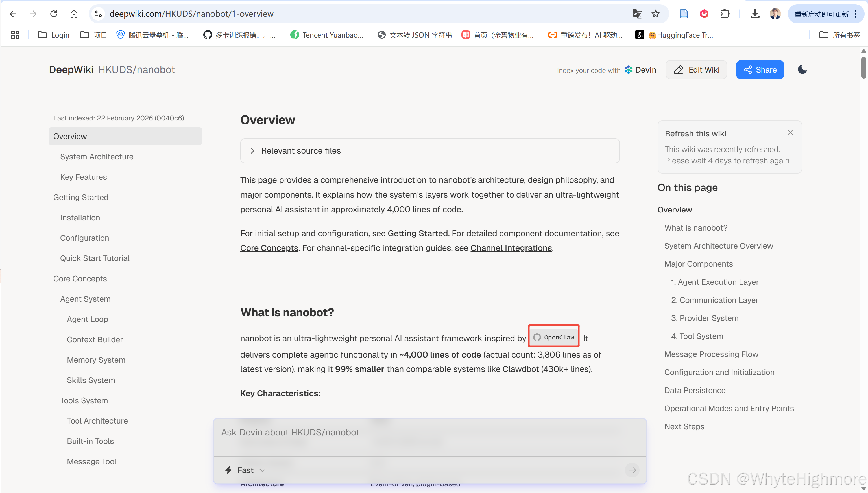Image resolution: width=868 pixels, height=493 pixels.
Task: Jump to What is nanobot? section
Action: 696,228
